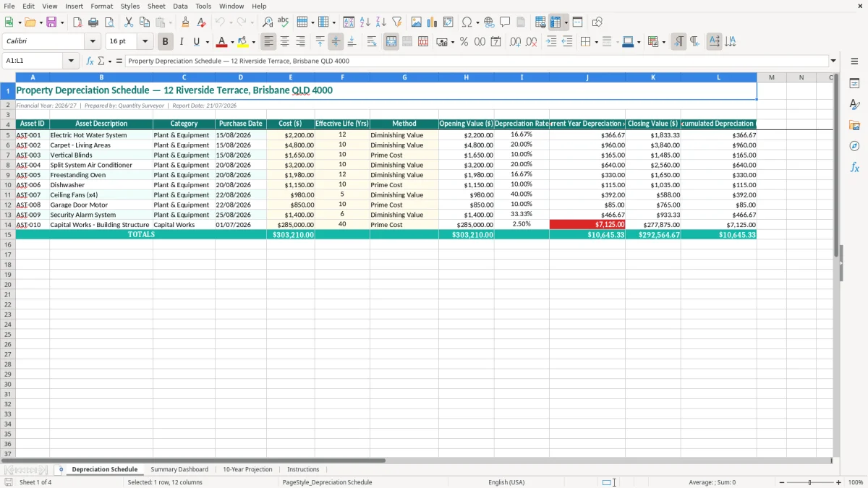Open sidebar Navigator panel

pos(854,146)
